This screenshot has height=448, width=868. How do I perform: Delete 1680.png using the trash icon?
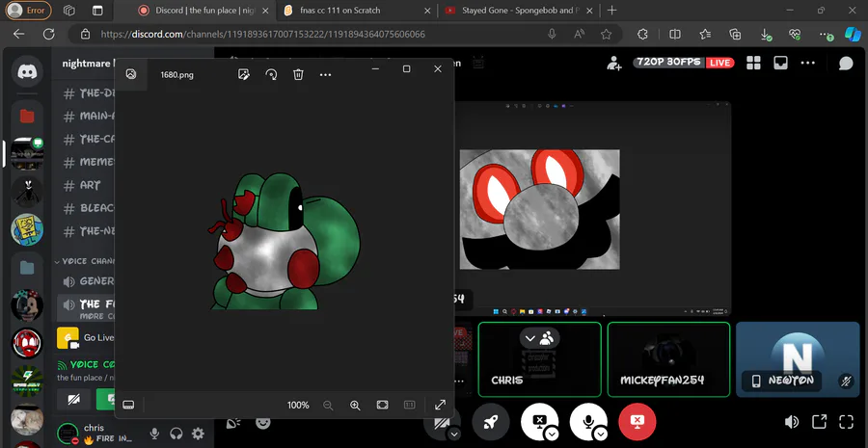pyautogui.click(x=298, y=74)
